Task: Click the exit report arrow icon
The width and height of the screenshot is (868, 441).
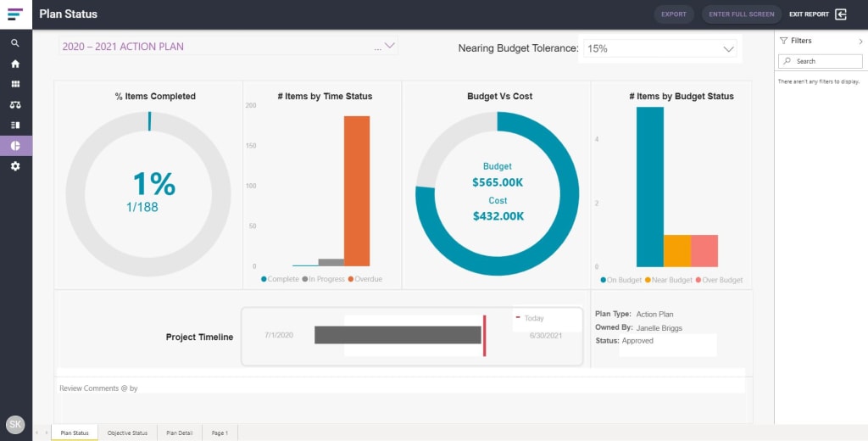Action: tap(841, 14)
